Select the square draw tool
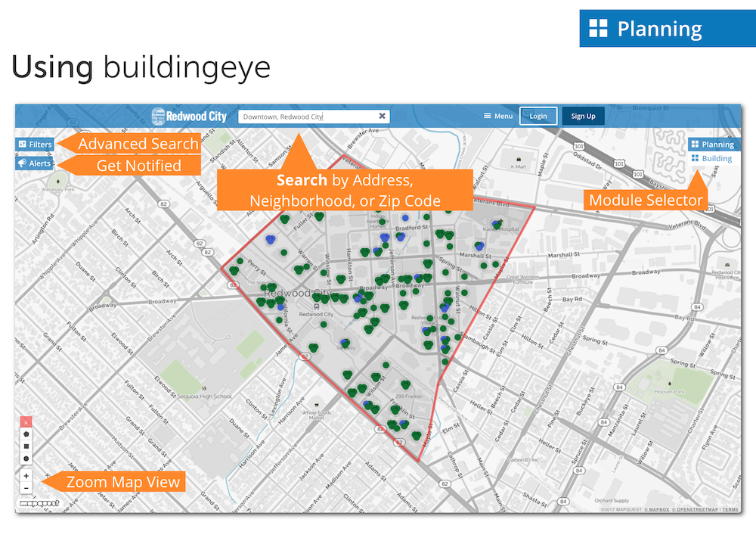Screen dimensions: 756x541 (x=26, y=446)
